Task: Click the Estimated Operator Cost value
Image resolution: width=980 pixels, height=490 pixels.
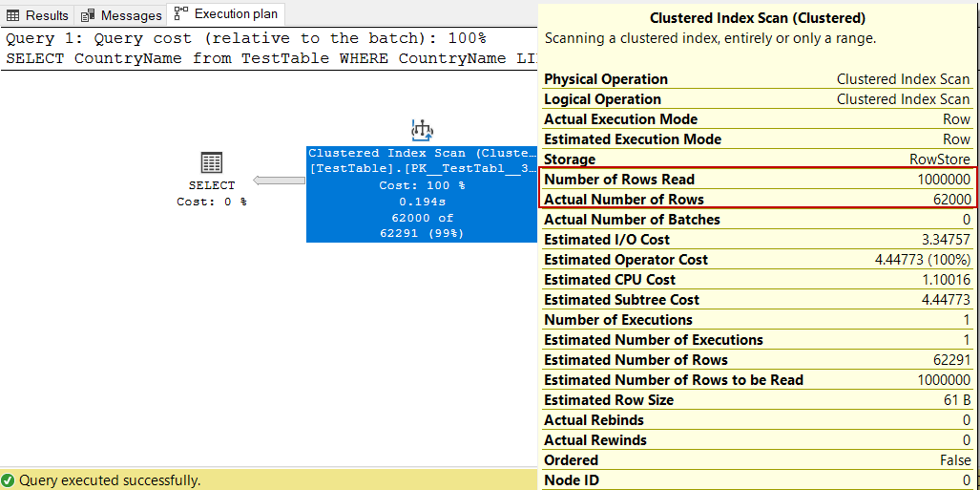Action: (x=922, y=260)
